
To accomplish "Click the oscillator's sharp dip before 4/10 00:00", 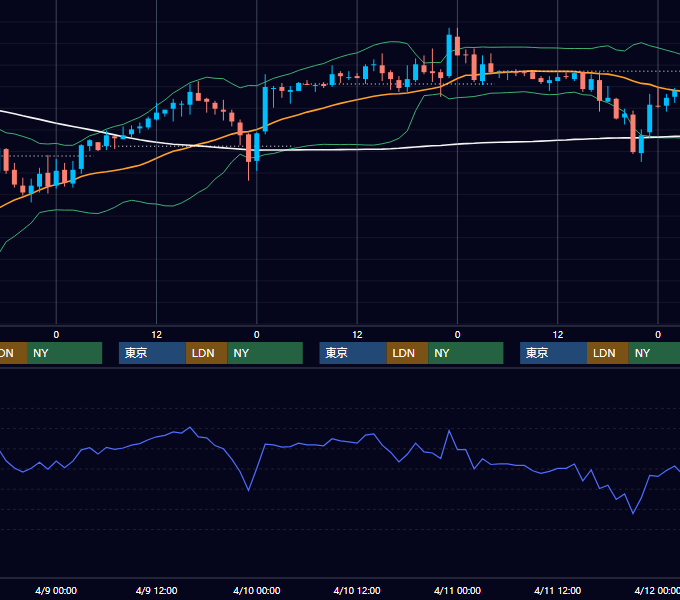I will coord(248,490).
